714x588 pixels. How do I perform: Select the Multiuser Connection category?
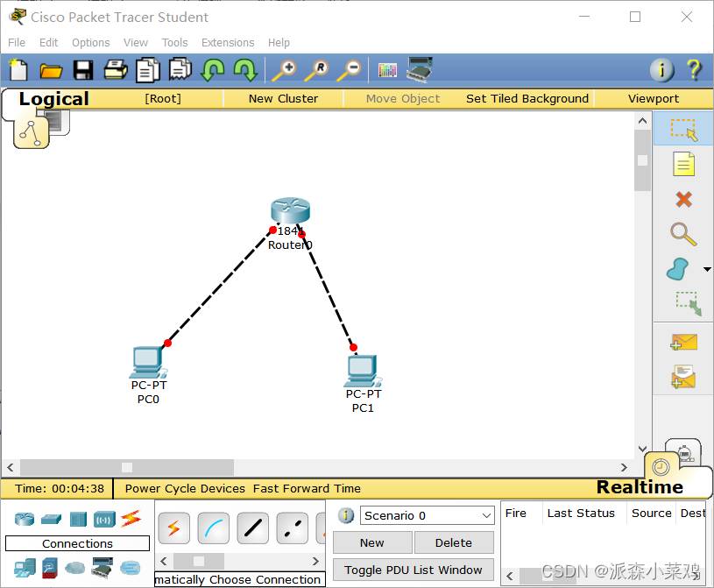[x=131, y=568]
